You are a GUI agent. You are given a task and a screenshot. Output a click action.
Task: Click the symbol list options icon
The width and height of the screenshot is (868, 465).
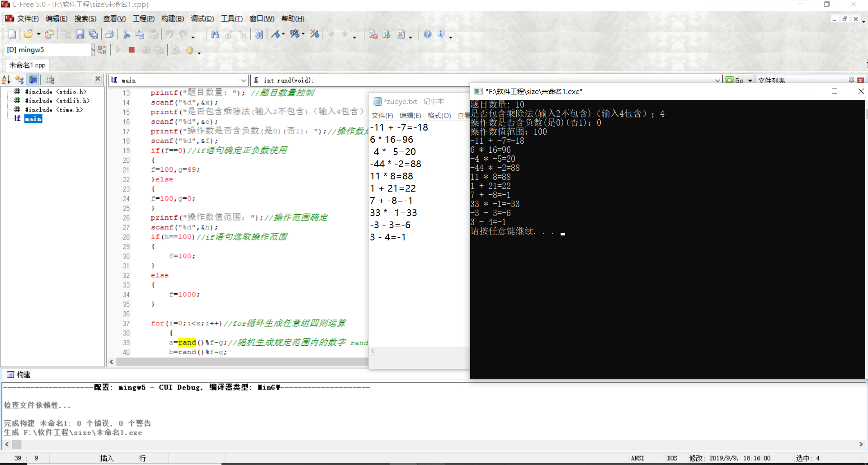coord(50,80)
